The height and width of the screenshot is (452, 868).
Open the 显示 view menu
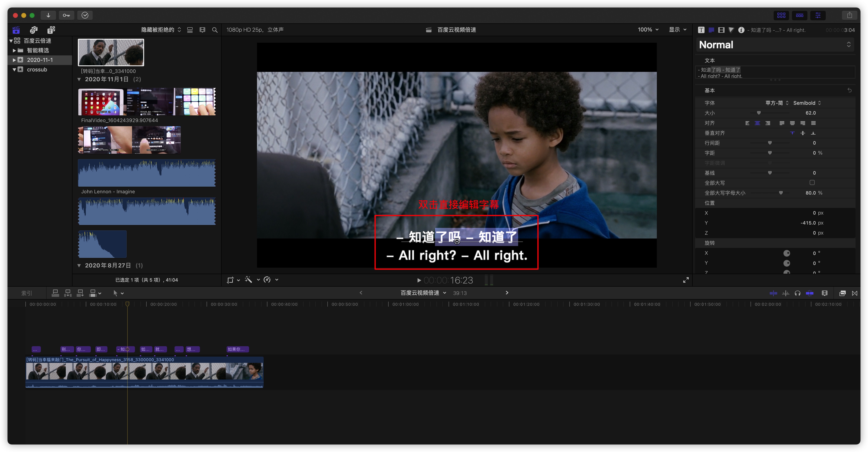677,30
